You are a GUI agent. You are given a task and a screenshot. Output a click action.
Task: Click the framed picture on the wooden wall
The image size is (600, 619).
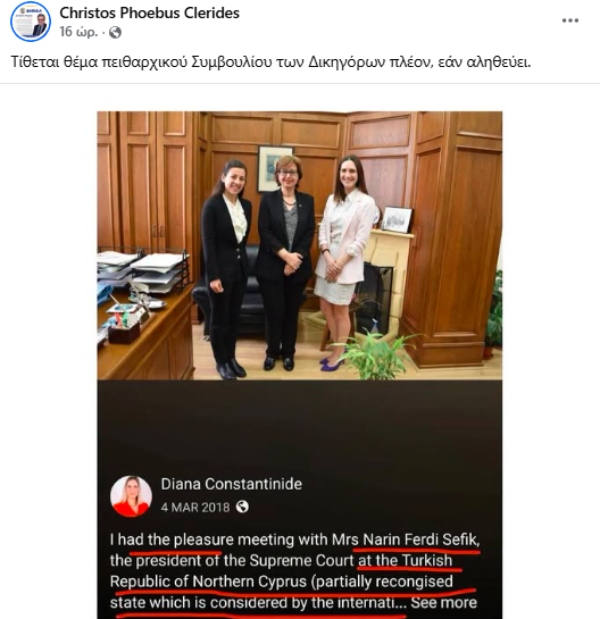275,169
